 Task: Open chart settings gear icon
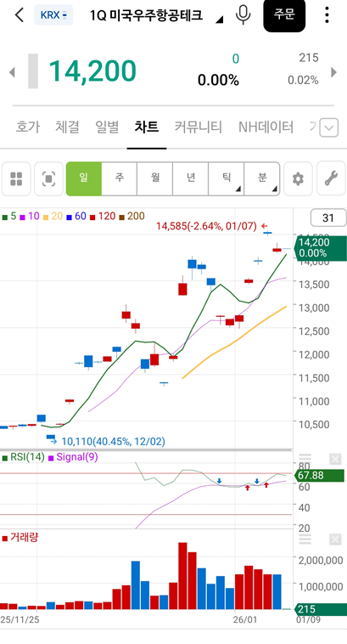[x=298, y=178]
